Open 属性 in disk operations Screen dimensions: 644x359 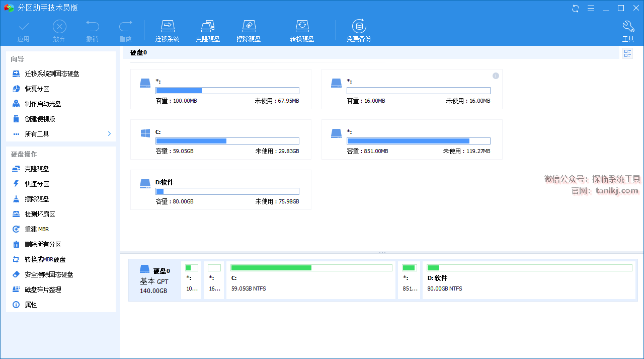31,305
